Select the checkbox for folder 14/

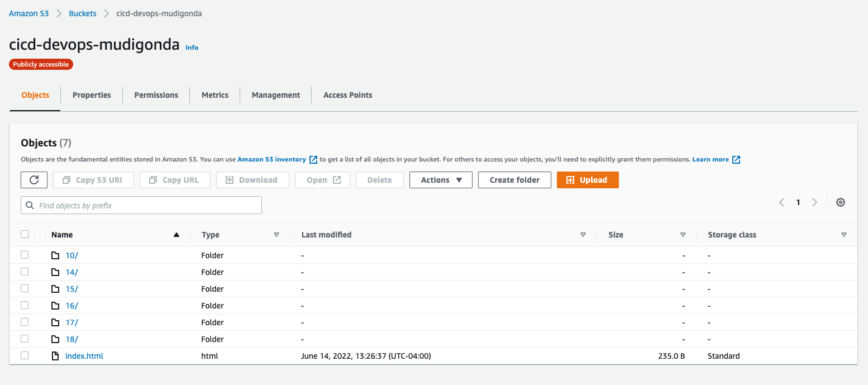25,272
